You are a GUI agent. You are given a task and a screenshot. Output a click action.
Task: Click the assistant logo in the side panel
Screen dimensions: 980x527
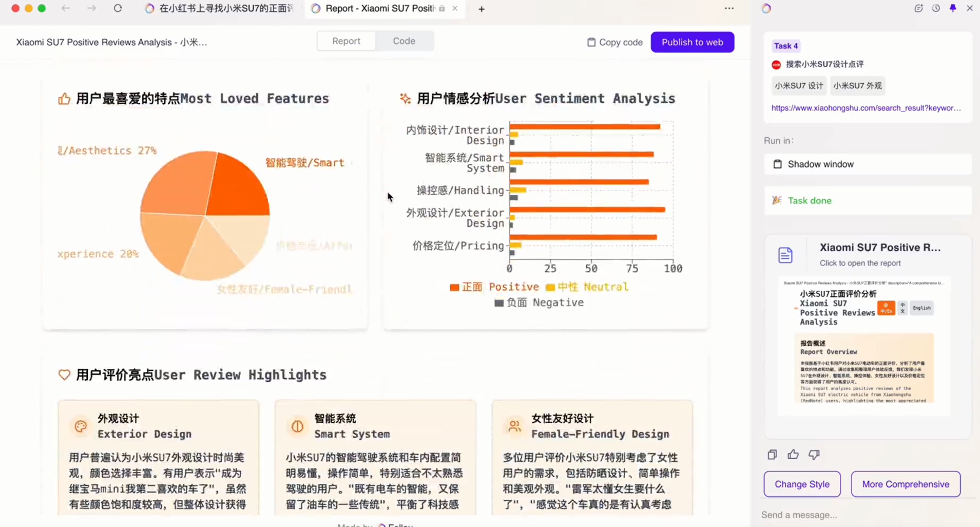[766, 8]
